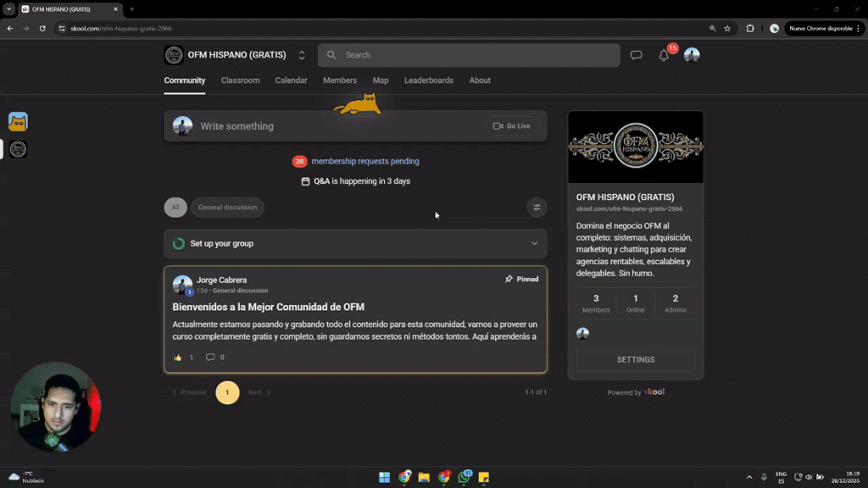Click the 3 Members count
The image size is (868, 488).
[596, 303]
